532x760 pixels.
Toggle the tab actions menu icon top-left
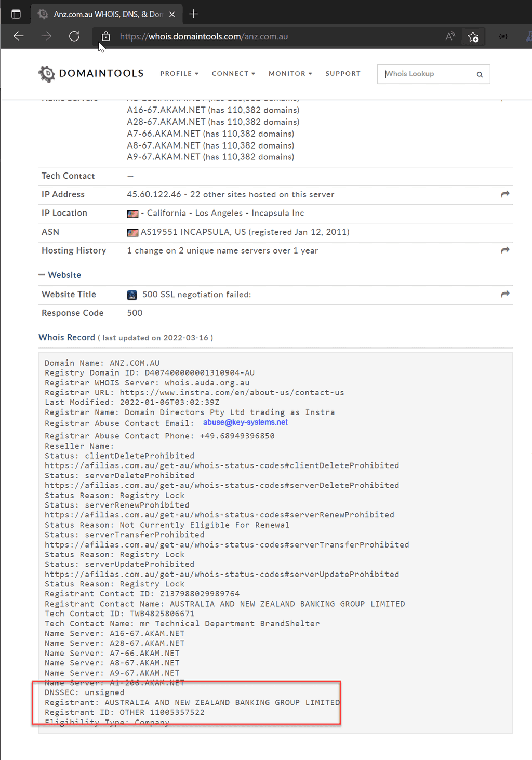click(x=16, y=14)
